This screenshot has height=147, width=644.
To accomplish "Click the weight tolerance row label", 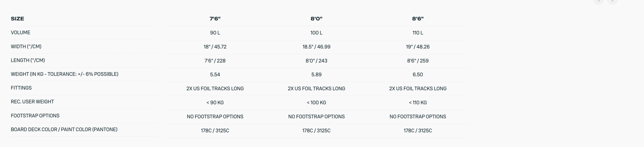I will [64, 74].
